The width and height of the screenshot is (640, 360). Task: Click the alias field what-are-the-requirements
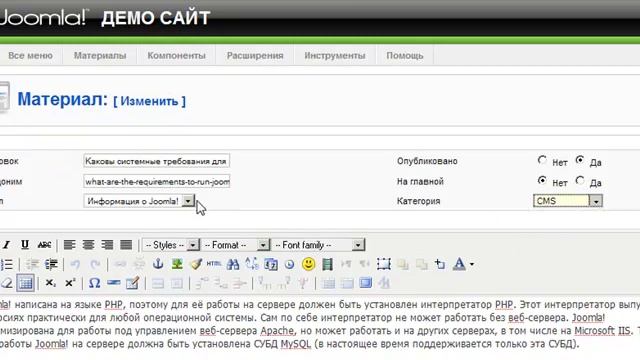tap(157, 181)
